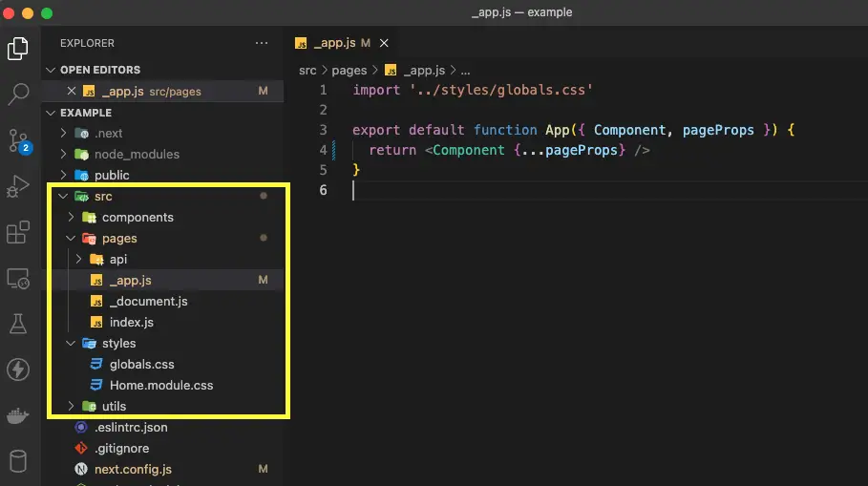This screenshot has width=868, height=486.
Task: Click the 'function' keyword on line 3
Action: coord(505,130)
